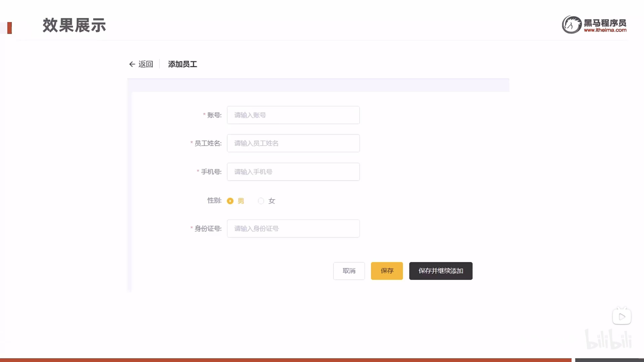
Task: Click the bilibili play icon overlay
Action: click(622, 317)
